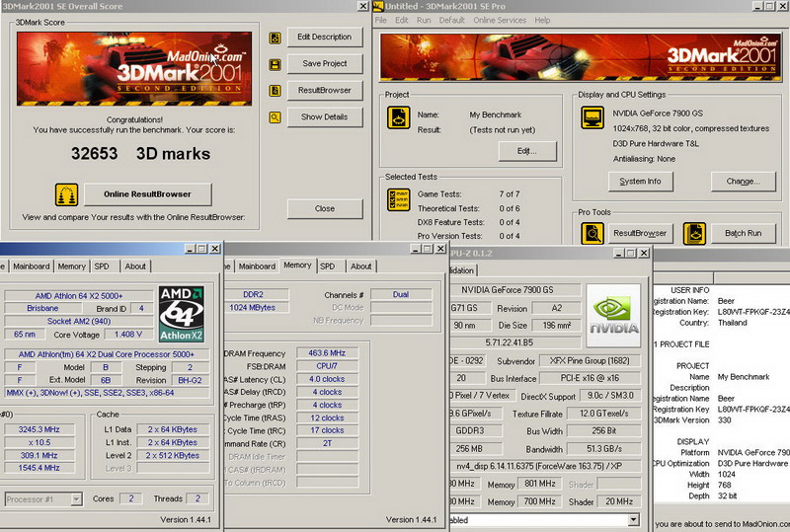This screenshot has width=790, height=532.
Task: Open the Help menu
Action: click(x=542, y=20)
